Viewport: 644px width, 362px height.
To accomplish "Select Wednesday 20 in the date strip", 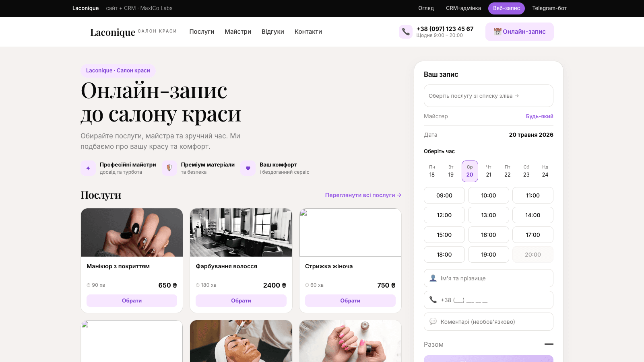I will tap(470, 171).
